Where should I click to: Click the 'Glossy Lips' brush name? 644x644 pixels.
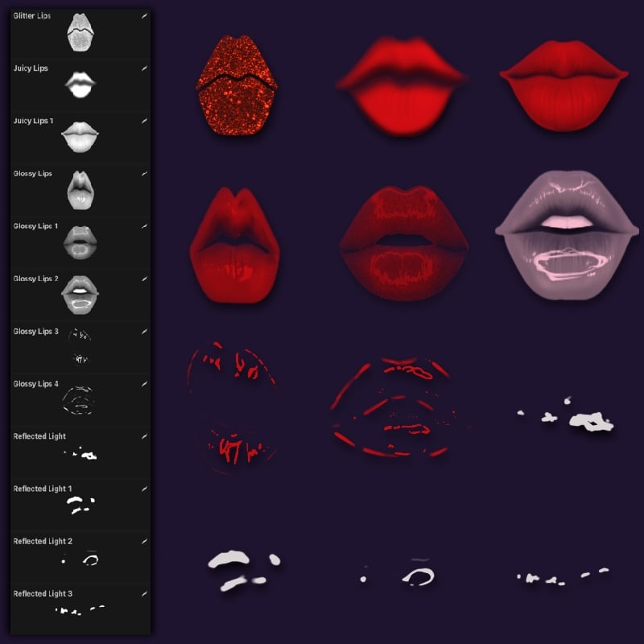32,174
